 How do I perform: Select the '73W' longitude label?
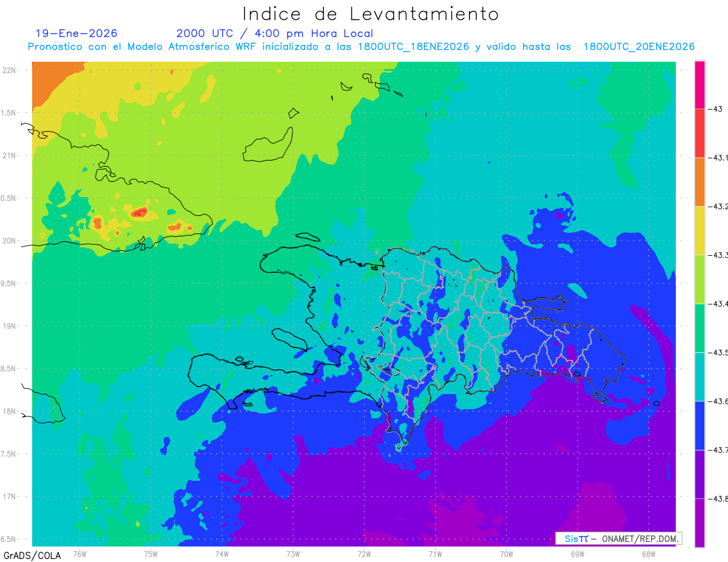click(293, 554)
